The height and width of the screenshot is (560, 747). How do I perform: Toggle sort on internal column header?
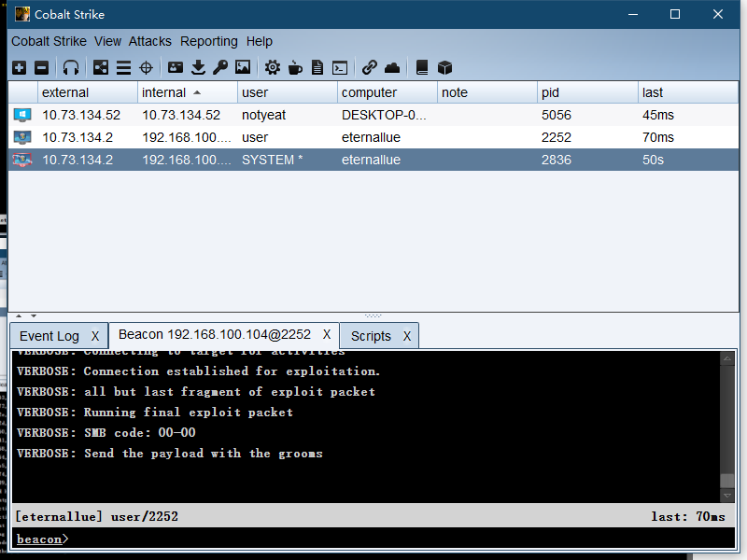click(x=188, y=92)
